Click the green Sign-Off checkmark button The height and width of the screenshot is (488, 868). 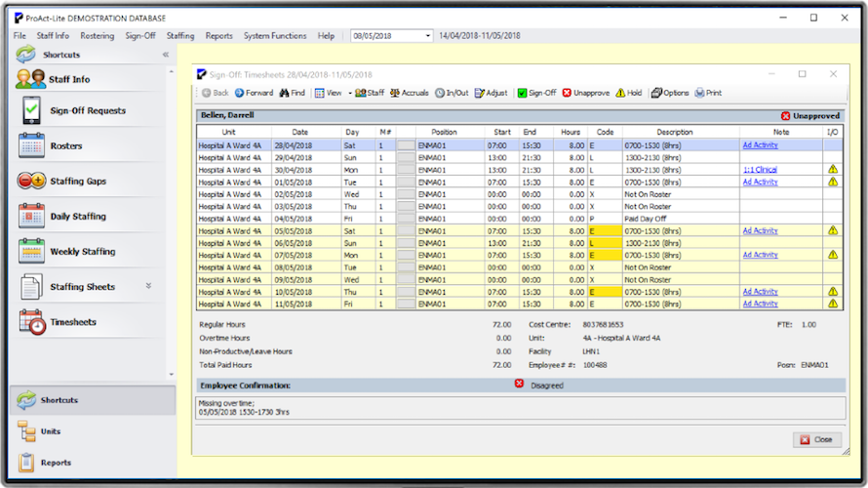pos(536,93)
